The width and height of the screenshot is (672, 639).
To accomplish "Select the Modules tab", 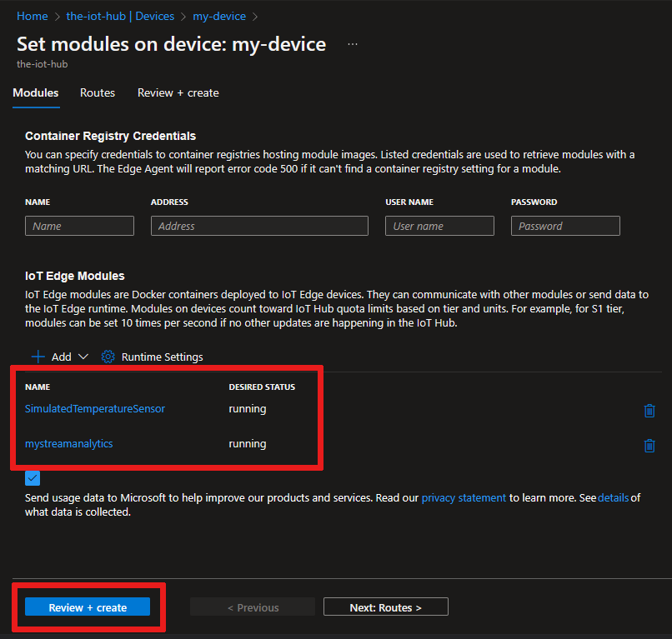I will coord(36,92).
